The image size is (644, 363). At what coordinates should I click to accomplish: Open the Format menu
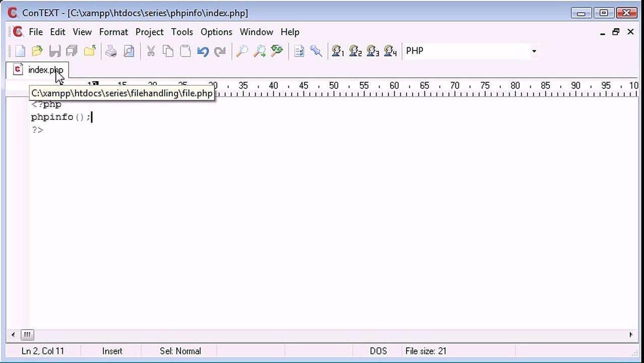(113, 32)
